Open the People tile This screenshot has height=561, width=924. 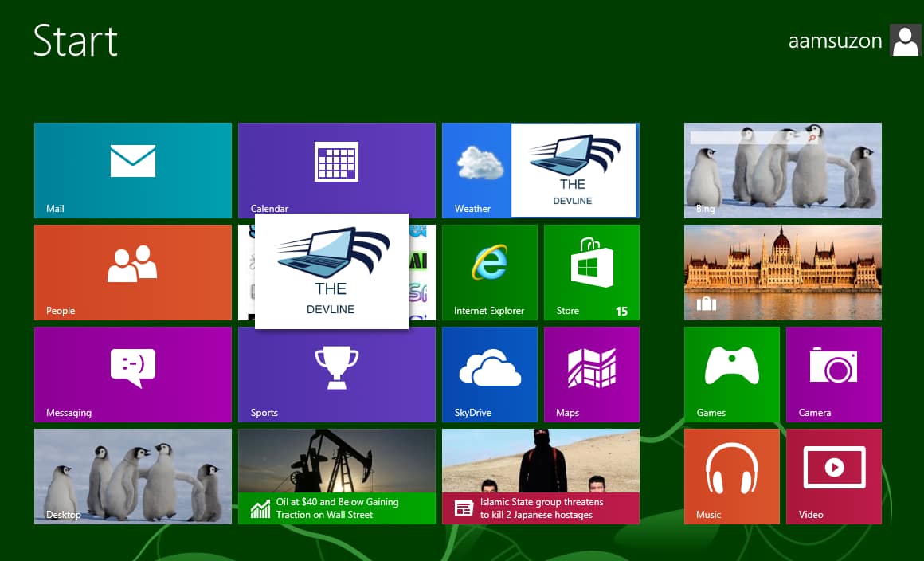132,272
